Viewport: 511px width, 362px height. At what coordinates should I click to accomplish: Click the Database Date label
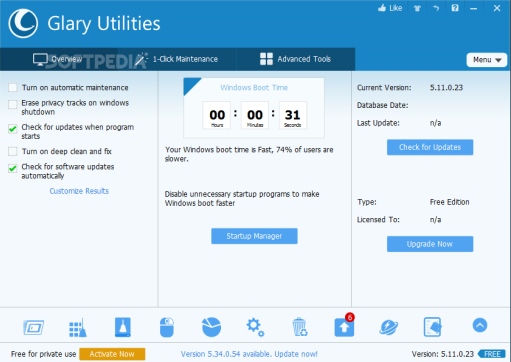point(382,105)
